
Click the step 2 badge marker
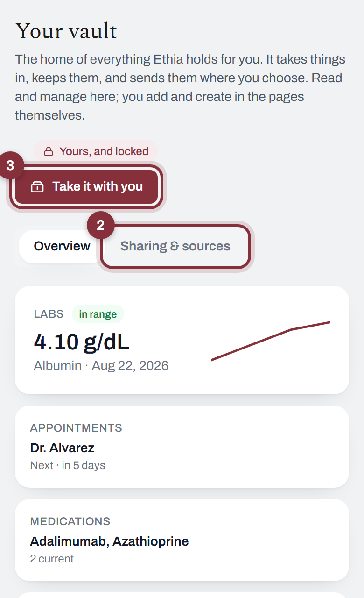pyautogui.click(x=100, y=225)
